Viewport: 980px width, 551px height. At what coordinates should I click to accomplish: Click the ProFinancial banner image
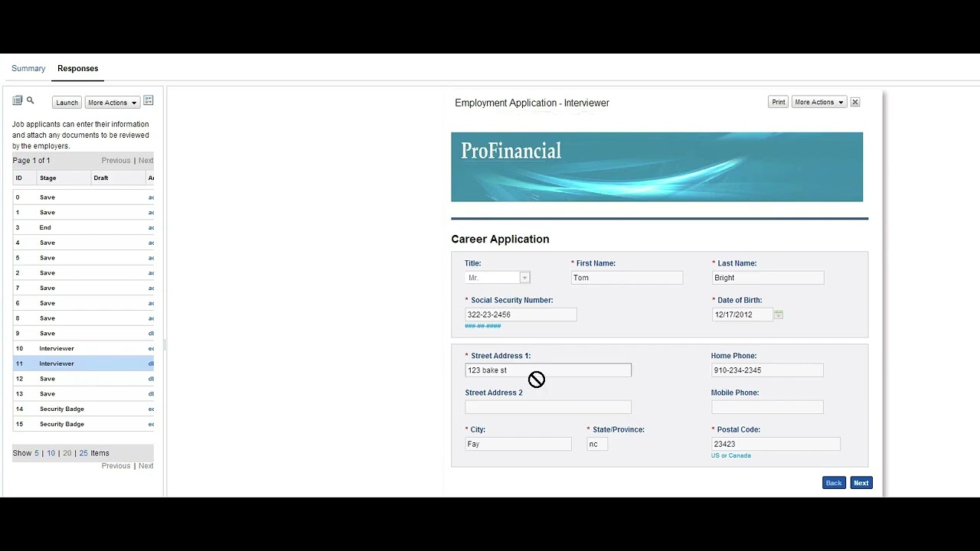click(x=657, y=167)
